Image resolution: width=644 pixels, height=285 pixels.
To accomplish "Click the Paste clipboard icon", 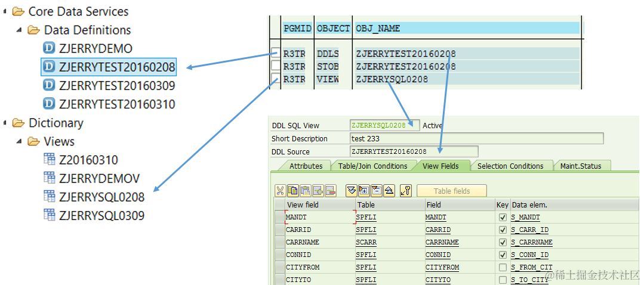I will click(x=305, y=190).
